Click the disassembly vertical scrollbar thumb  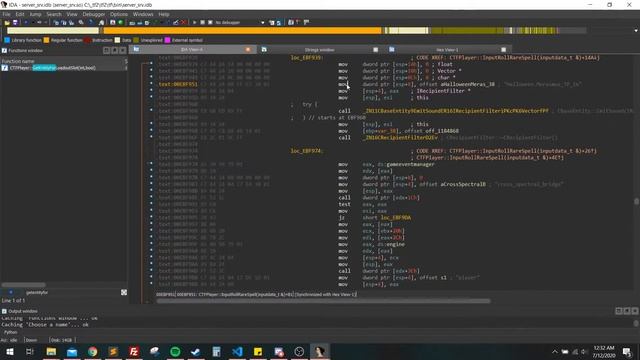point(636,201)
